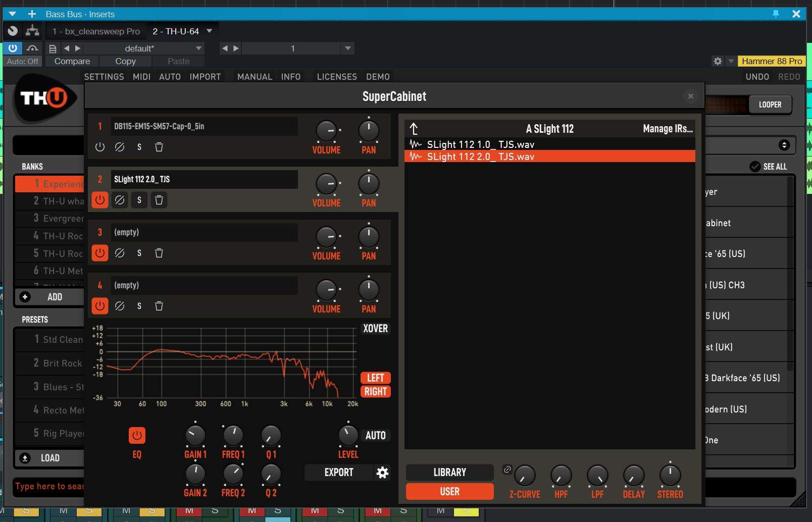Switch to LIBRARY IR source
The height and width of the screenshot is (522, 812).
pyautogui.click(x=449, y=473)
